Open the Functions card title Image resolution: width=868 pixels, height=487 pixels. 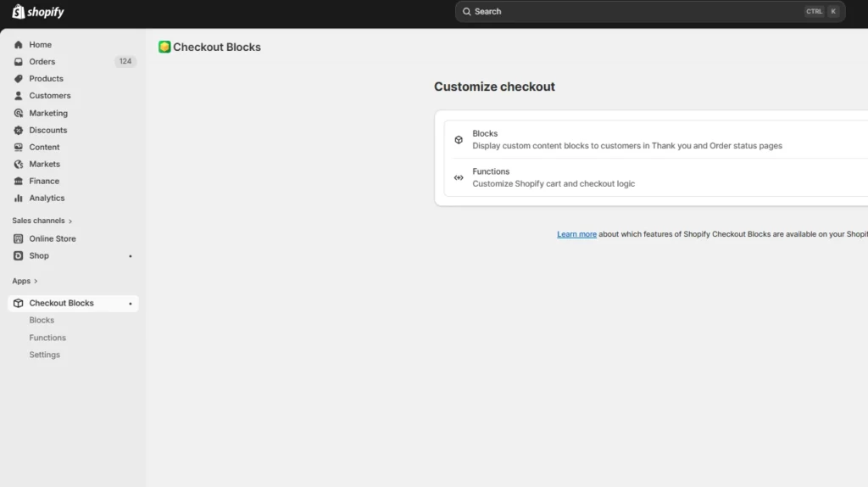(x=491, y=171)
